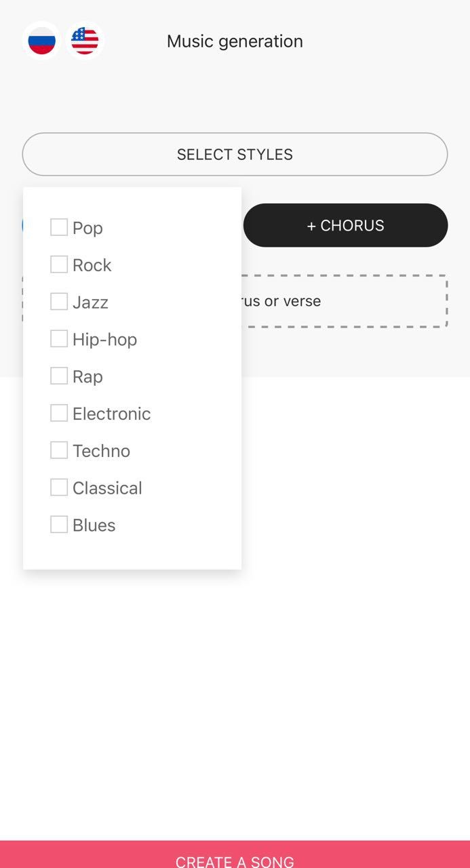470x868 pixels.
Task: Check the Rap genre box
Action: (x=58, y=375)
